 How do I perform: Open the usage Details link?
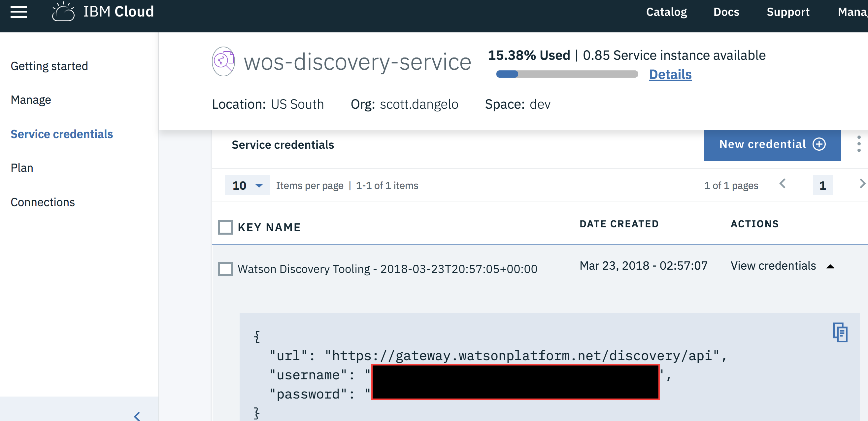pyautogui.click(x=670, y=74)
